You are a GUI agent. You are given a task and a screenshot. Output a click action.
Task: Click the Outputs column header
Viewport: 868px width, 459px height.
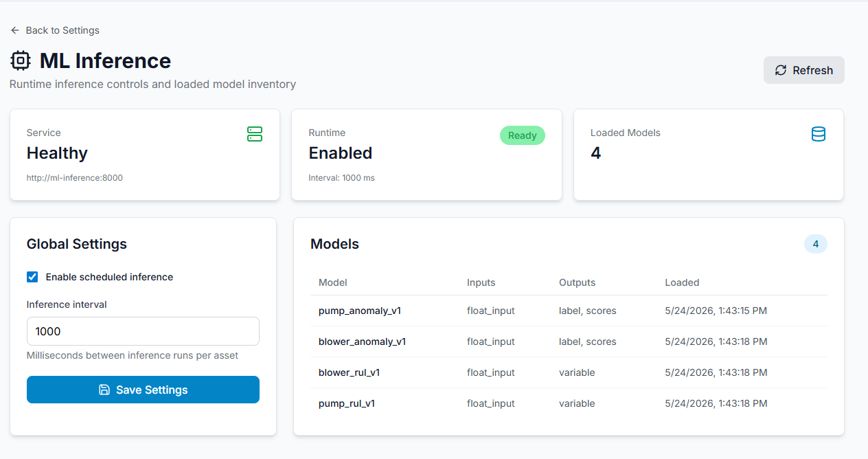click(578, 282)
